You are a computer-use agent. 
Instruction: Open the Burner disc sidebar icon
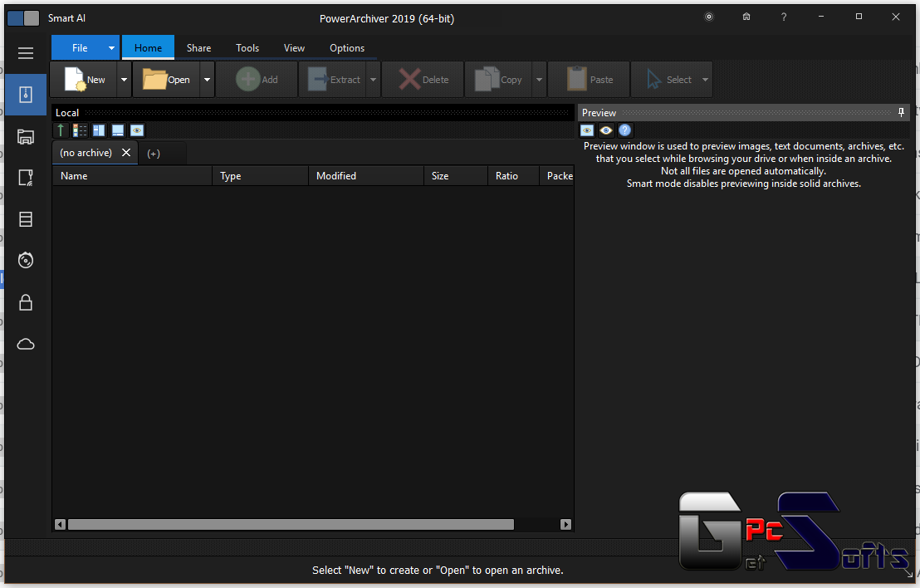click(25, 260)
